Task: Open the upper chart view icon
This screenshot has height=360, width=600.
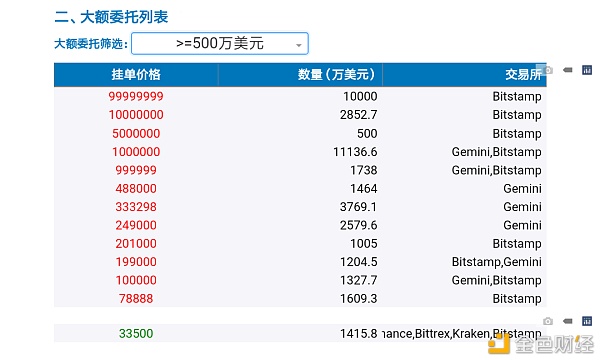Action: point(587,70)
